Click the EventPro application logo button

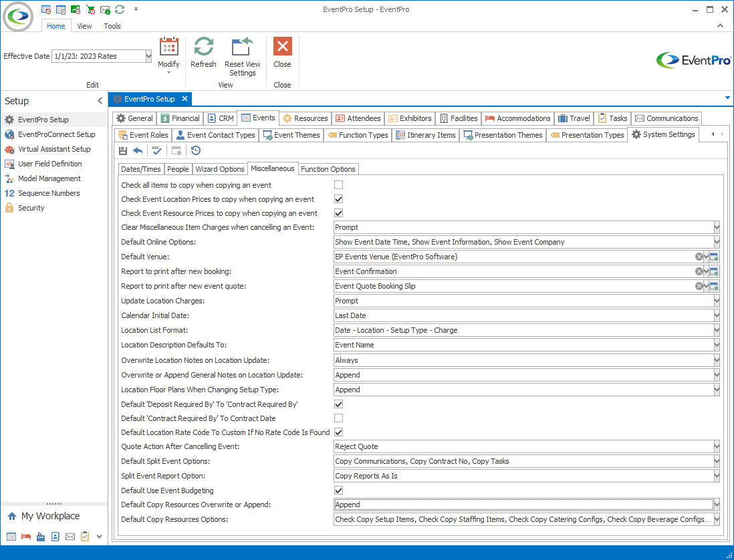pyautogui.click(x=18, y=17)
